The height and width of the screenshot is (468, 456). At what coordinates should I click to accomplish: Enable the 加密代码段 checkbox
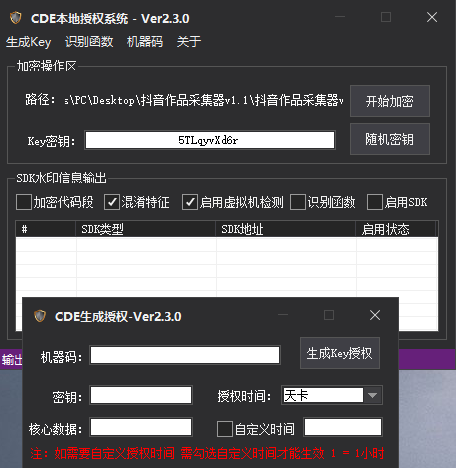pyautogui.click(x=24, y=202)
